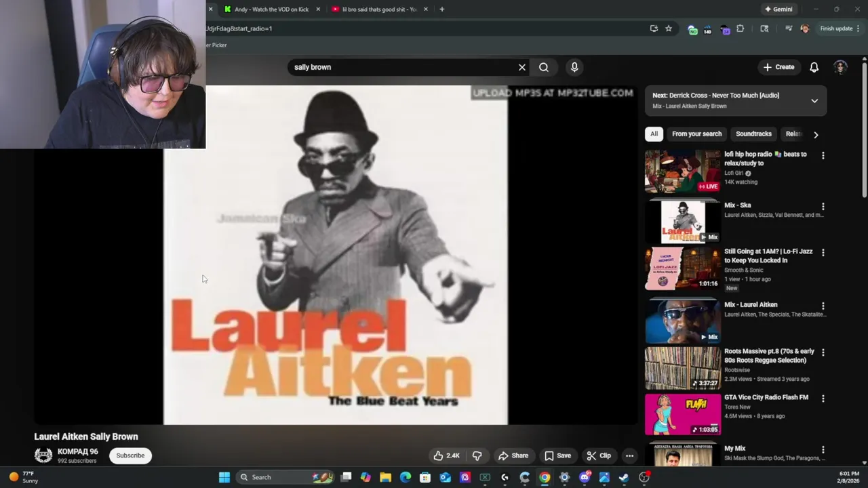Open options for Still Going at 1AM video

pyautogui.click(x=823, y=252)
